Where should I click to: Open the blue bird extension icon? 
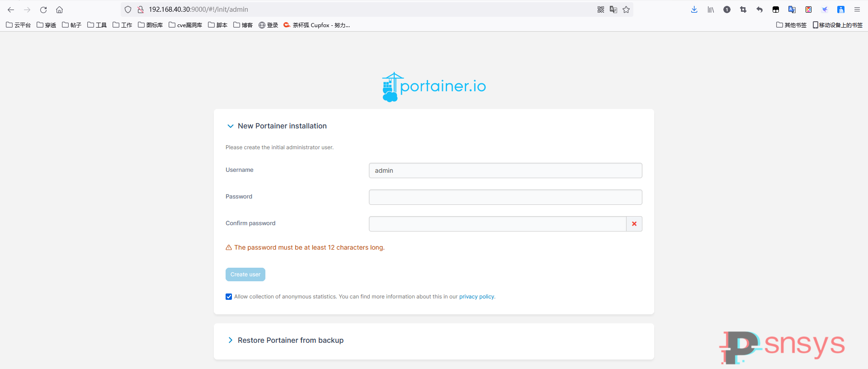(825, 9)
